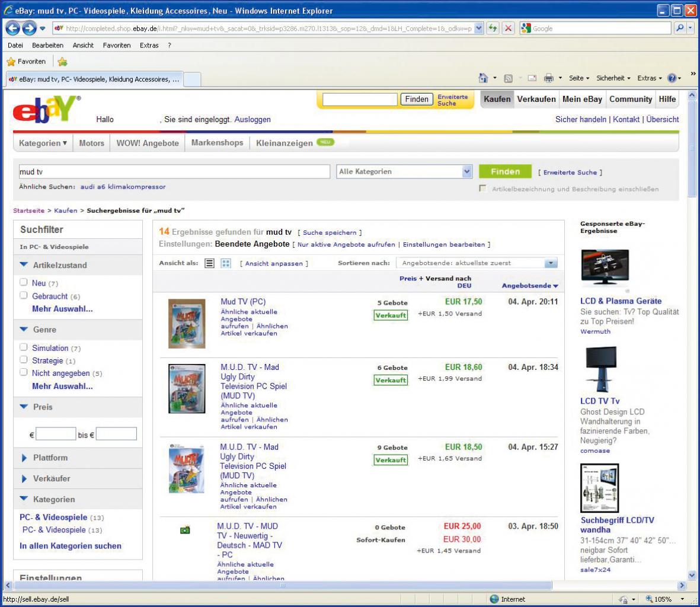Sort by Angebotsende column header

(x=530, y=286)
